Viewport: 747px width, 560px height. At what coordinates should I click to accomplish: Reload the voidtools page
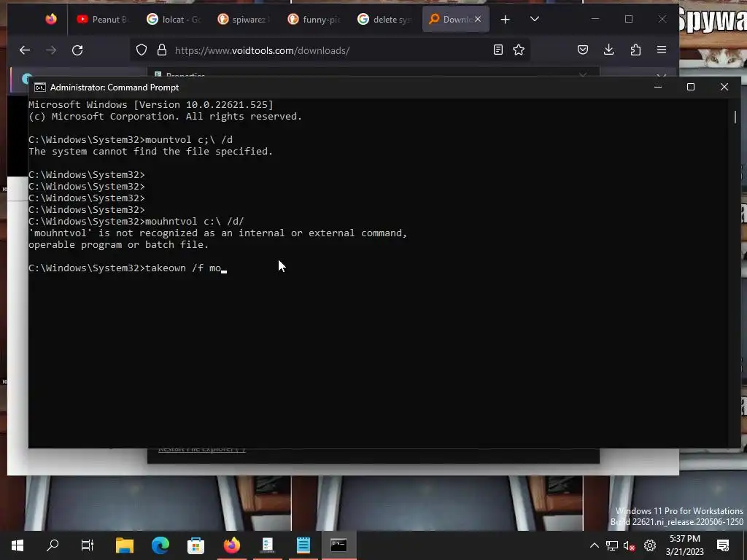(x=77, y=50)
